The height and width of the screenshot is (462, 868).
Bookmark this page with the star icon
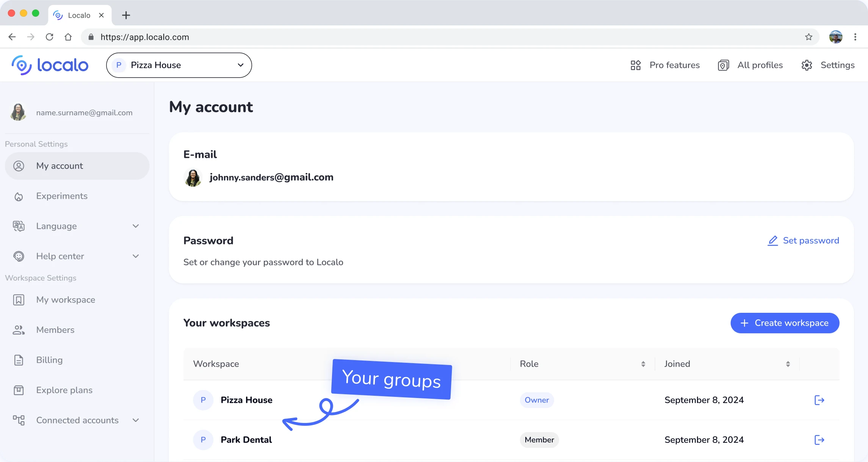click(808, 37)
